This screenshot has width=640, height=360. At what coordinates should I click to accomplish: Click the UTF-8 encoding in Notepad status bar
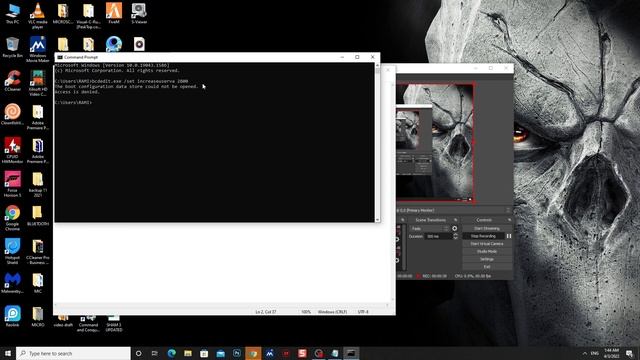coord(363,312)
